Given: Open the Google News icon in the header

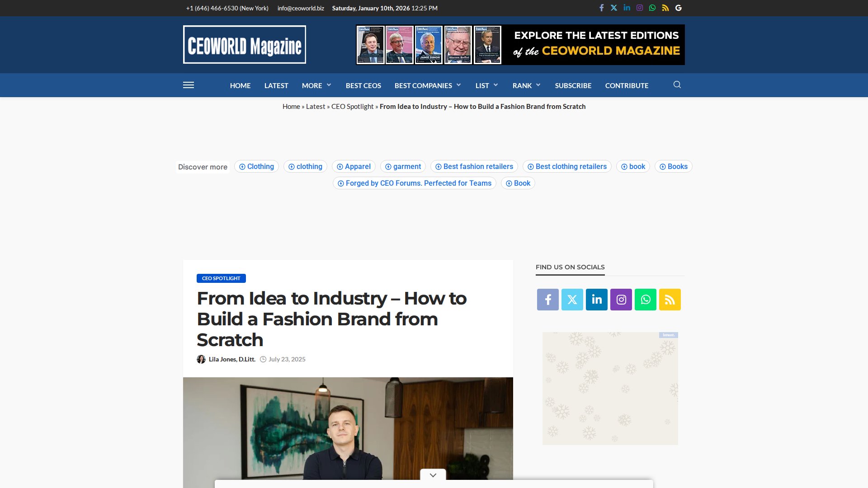Looking at the screenshot, I should click(x=678, y=8).
